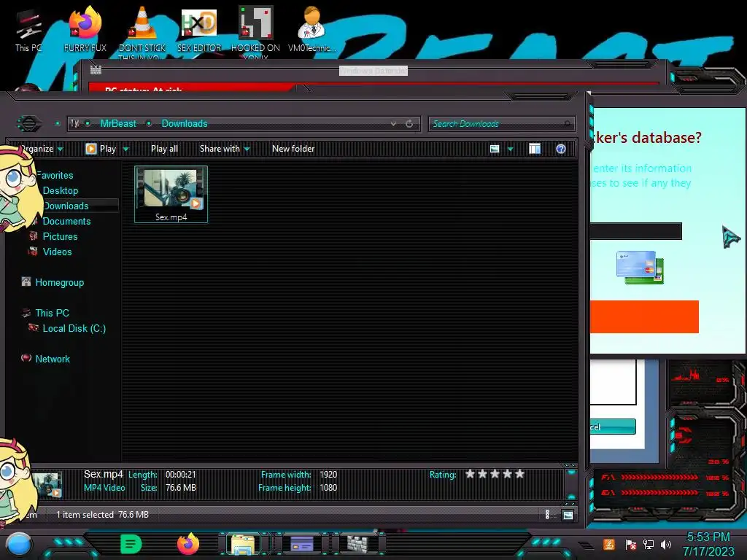Click the Size value 76.6 MB in details
The width and height of the screenshot is (747, 560).
tap(181, 488)
